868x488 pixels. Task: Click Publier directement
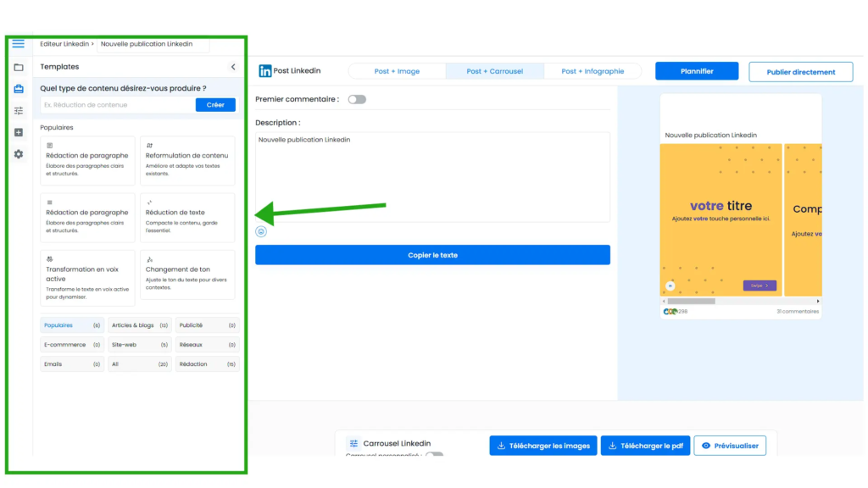click(x=800, y=72)
